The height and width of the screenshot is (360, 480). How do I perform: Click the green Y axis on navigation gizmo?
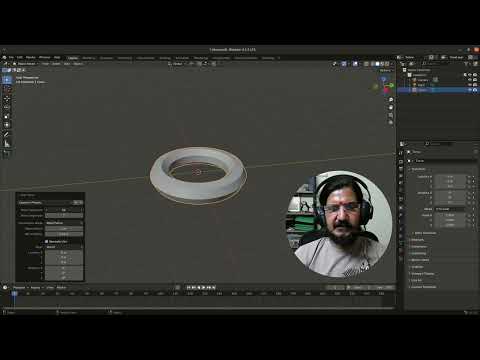click(x=391, y=86)
